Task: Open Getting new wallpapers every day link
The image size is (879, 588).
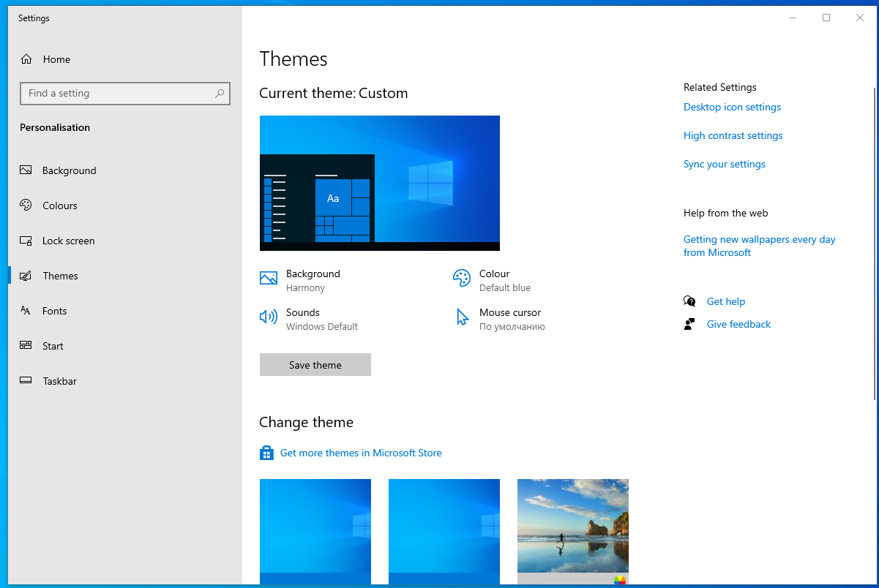Action: click(x=759, y=246)
